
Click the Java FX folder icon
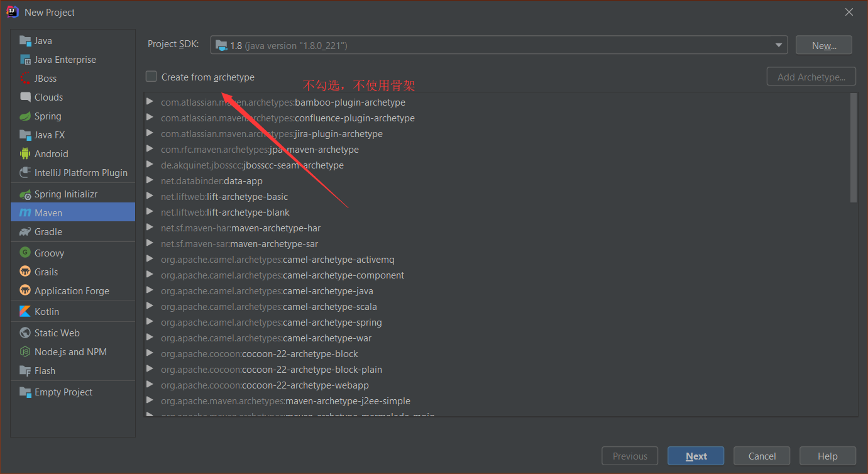tap(25, 135)
